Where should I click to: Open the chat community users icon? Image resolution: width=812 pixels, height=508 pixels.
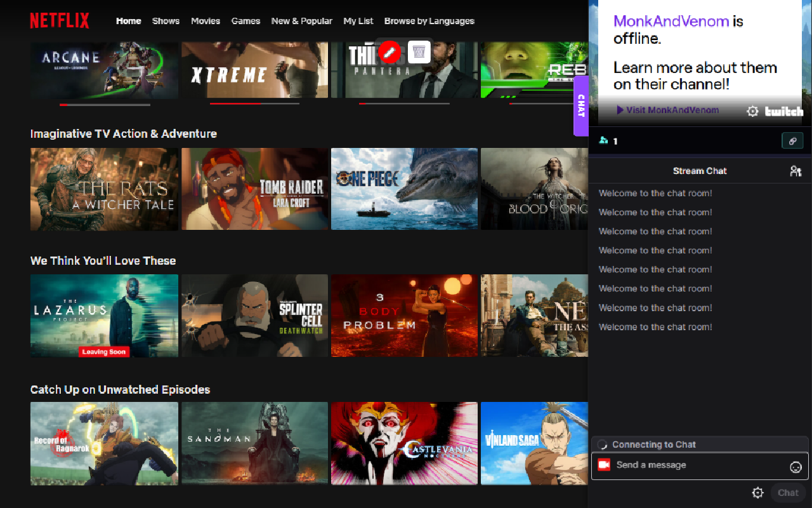(x=796, y=171)
